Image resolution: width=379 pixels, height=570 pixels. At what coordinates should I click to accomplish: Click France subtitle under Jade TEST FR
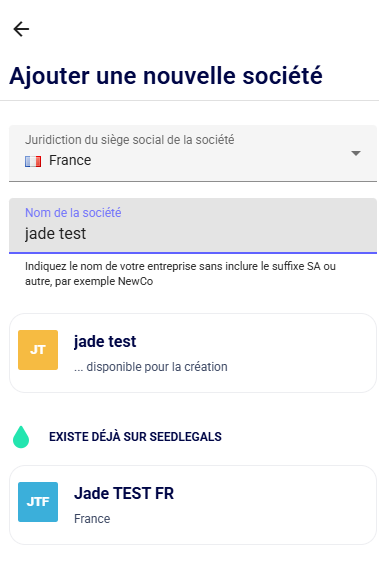click(92, 519)
